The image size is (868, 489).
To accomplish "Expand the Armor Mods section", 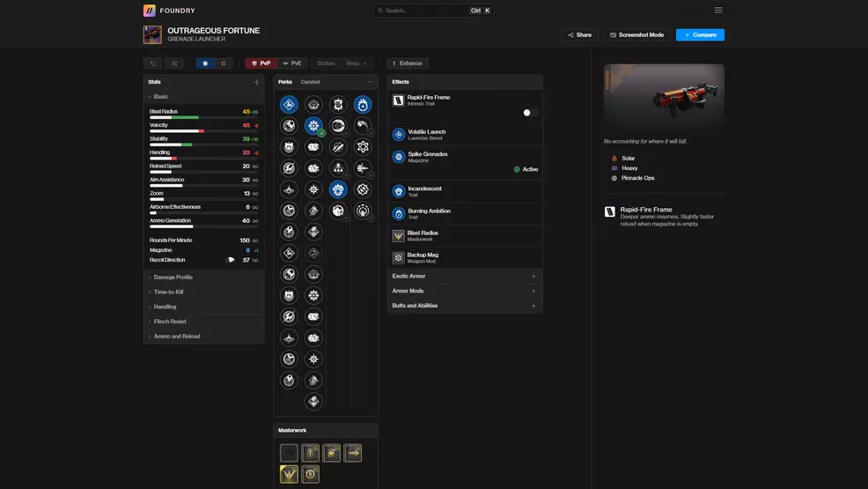I will coord(465,291).
